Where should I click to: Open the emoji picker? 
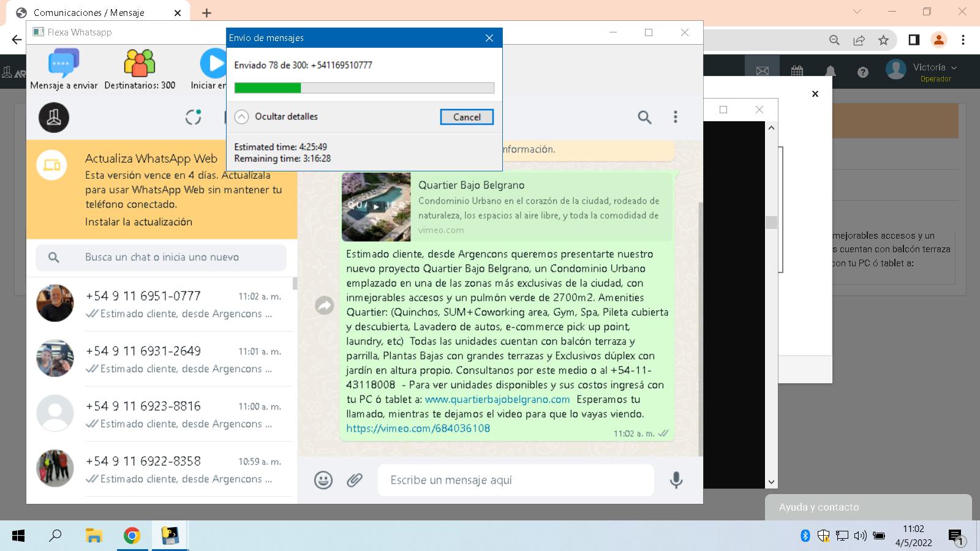coord(323,480)
